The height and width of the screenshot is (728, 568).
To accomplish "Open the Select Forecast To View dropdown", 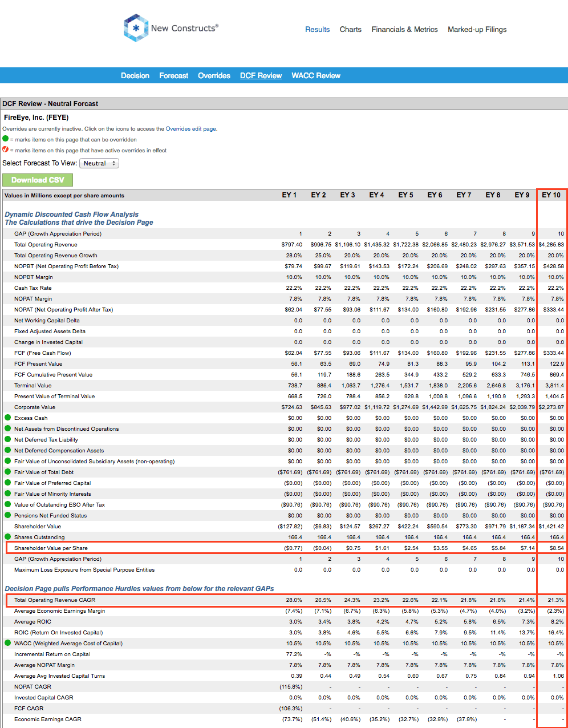I will point(99,163).
